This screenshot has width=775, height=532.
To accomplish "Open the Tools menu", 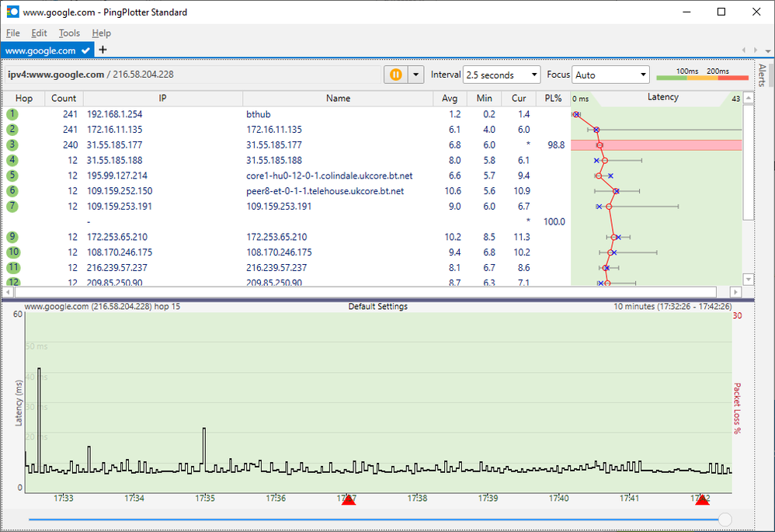I will [x=69, y=33].
